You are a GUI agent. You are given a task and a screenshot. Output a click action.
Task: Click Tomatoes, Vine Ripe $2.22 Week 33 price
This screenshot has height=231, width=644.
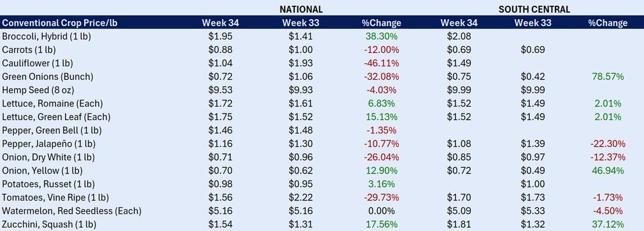tap(300, 197)
